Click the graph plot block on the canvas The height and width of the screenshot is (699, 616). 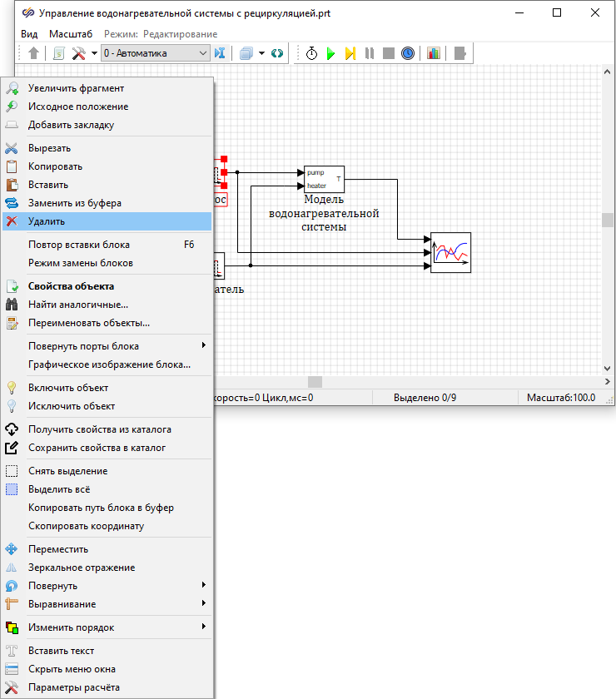pos(450,252)
